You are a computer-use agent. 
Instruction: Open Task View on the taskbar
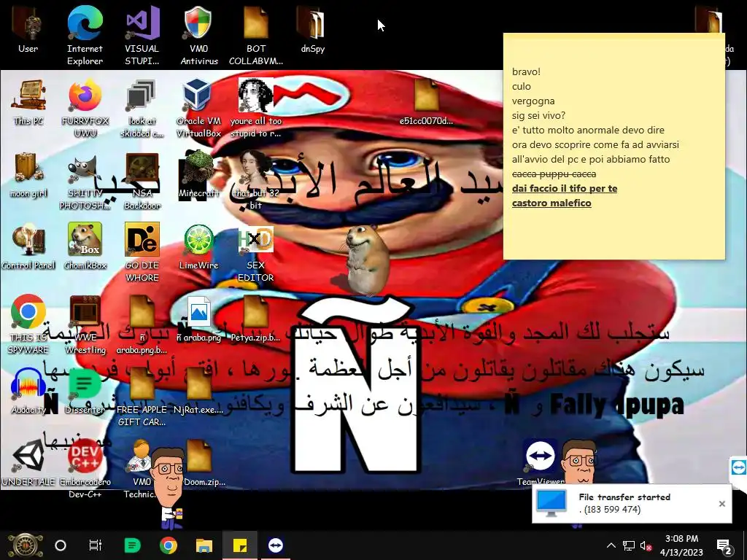point(96,545)
